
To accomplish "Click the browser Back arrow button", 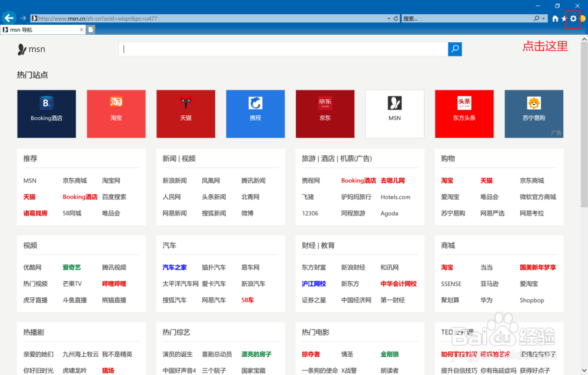I will click(9, 18).
